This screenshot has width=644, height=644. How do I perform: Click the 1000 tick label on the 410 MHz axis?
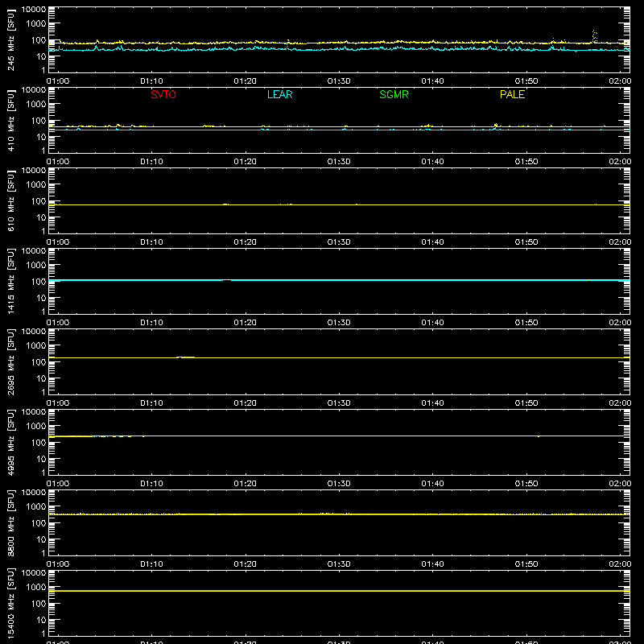tap(36, 105)
